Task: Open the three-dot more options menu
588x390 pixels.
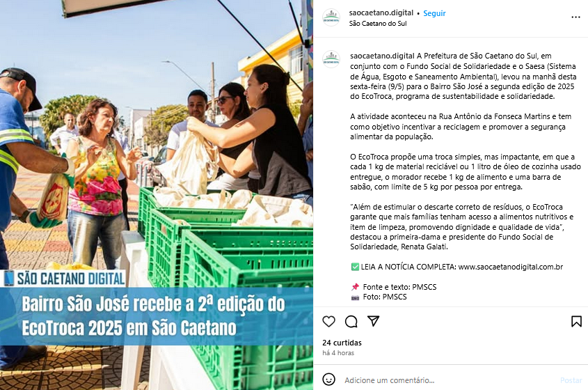Action: (575, 17)
